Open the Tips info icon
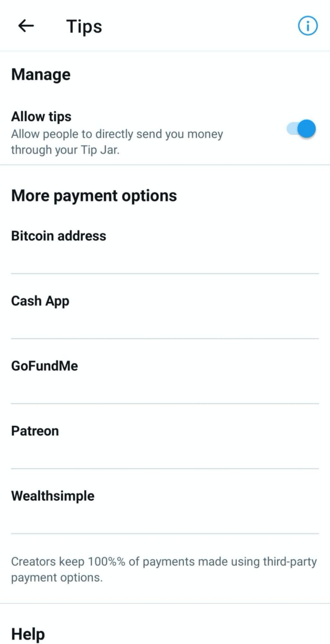330x644 pixels. 308,26
